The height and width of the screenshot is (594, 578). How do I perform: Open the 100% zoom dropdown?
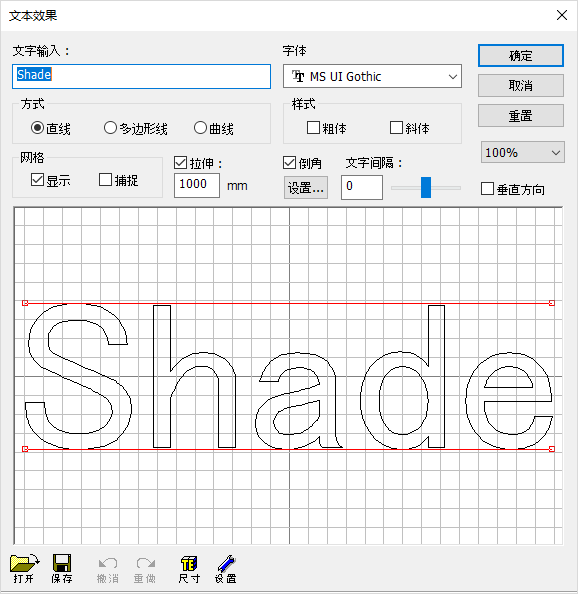click(x=523, y=152)
